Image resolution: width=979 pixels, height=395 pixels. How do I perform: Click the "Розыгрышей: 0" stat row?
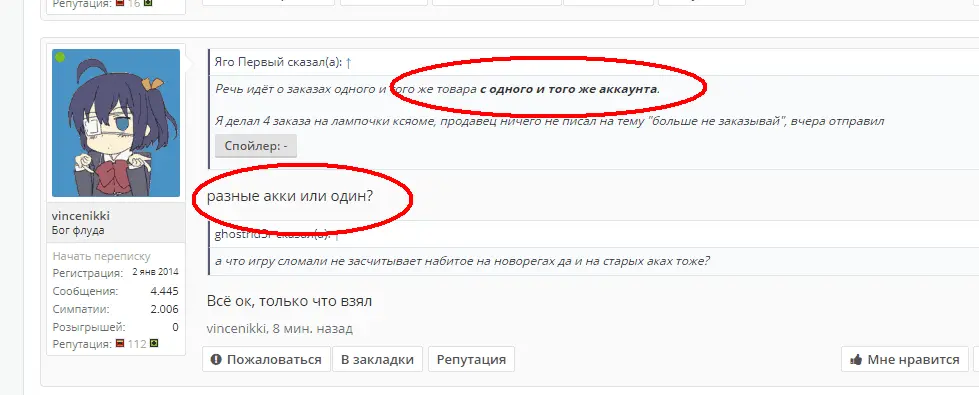(116, 327)
